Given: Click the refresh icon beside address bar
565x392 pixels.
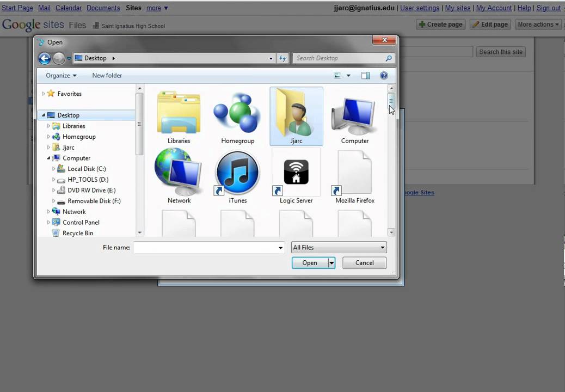Looking at the screenshot, I should tap(282, 58).
